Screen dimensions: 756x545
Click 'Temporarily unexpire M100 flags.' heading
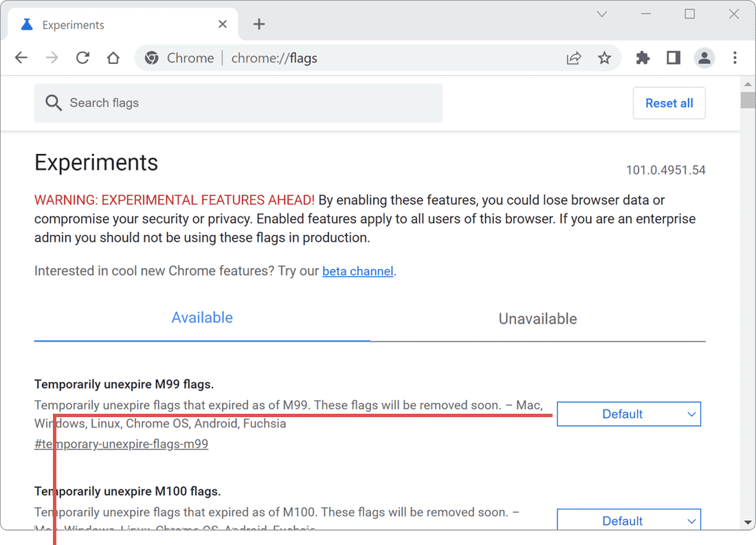[x=127, y=491]
